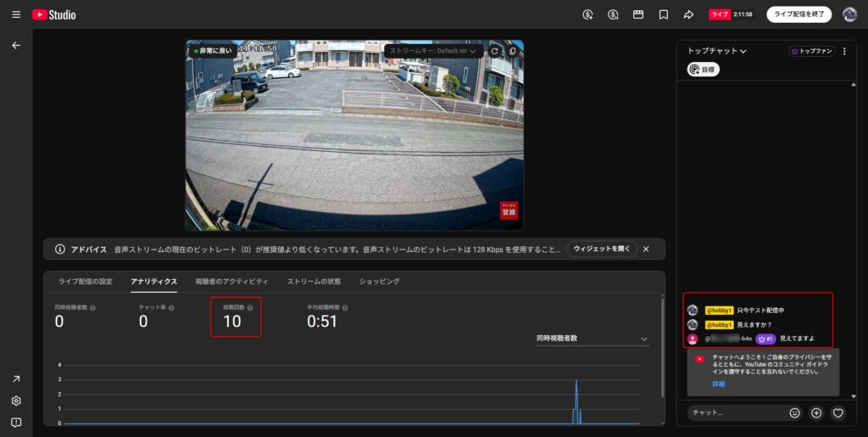Click the bookmark highlight icon
Viewport: 868px width, 437px height.
pos(663,14)
